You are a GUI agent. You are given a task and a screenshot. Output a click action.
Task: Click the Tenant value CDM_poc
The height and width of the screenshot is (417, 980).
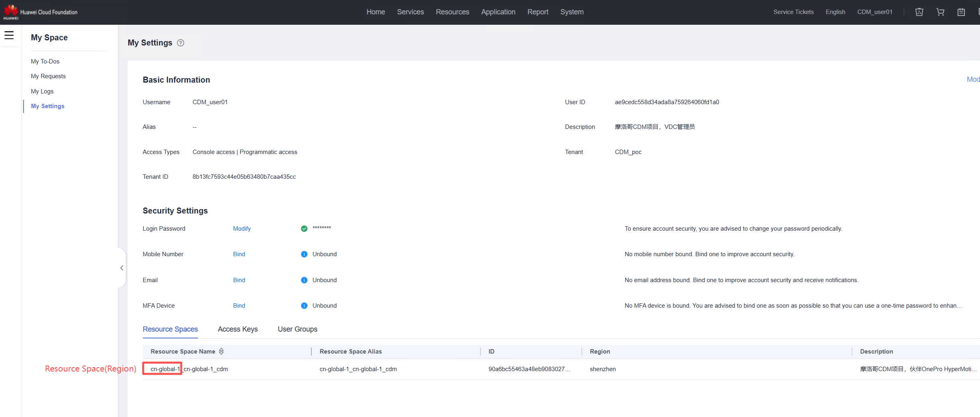coord(628,152)
